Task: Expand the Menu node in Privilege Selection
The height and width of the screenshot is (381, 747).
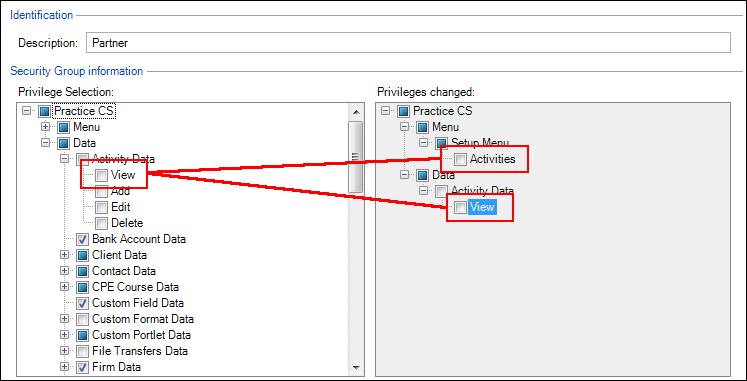Action: pyautogui.click(x=46, y=128)
